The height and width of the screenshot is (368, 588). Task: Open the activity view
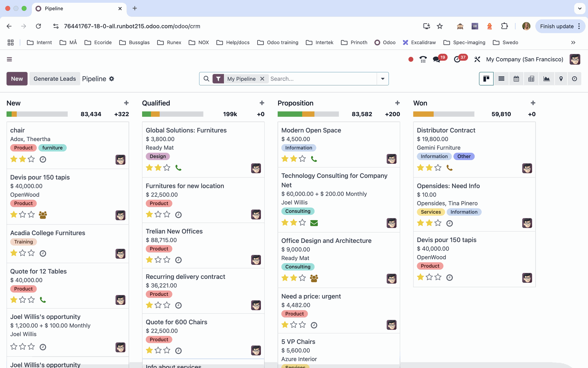pyautogui.click(x=575, y=79)
